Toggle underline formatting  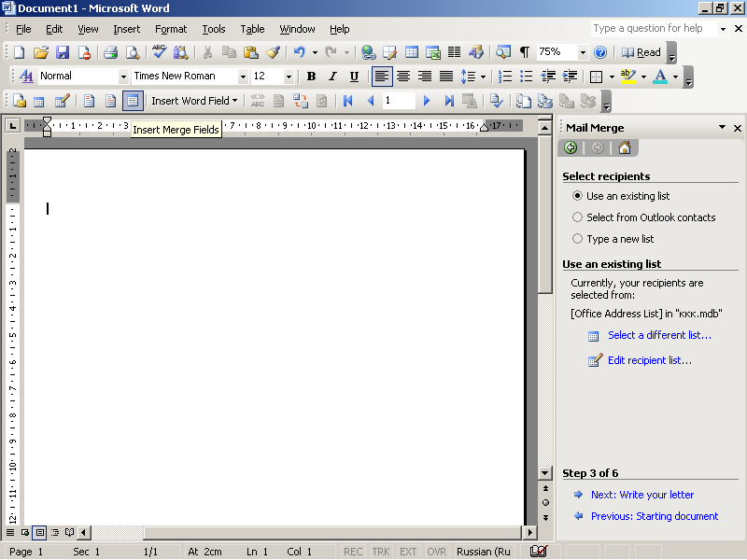[x=354, y=77]
